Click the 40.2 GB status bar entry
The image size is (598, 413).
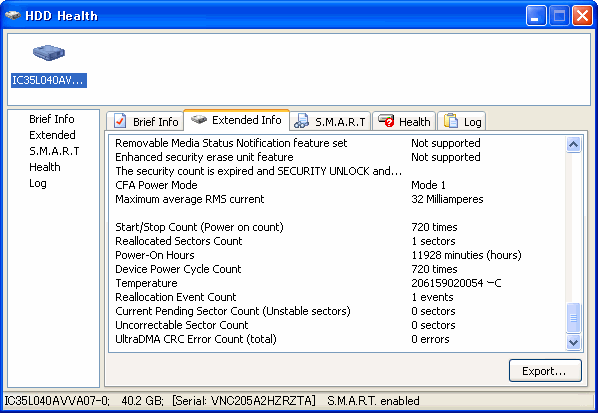point(143,401)
